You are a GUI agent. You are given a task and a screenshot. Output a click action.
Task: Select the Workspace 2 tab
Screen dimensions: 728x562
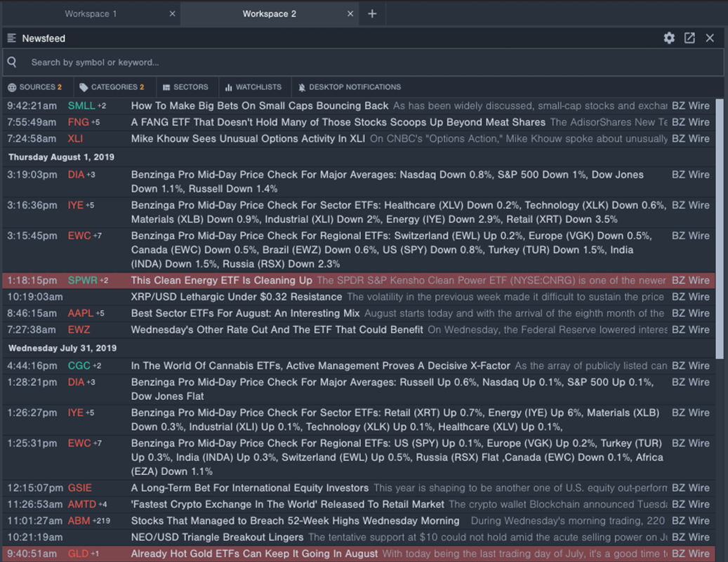pos(270,14)
